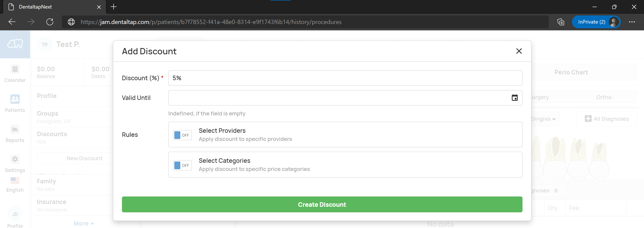Screen dimensions: 644x228
Task: Click the Select Providers rule text
Action: [222, 131]
